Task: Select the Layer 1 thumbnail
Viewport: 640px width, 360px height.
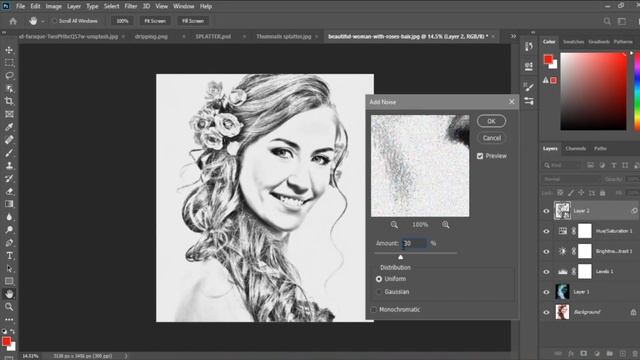Action: point(562,292)
